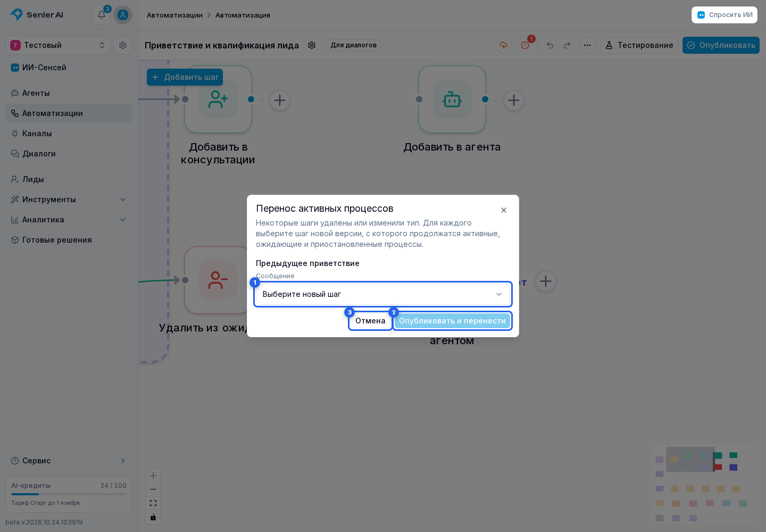This screenshot has width=766, height=532.
Task: Click the Удалить из ожидания node icon
Action: click(x=218, y=280)
